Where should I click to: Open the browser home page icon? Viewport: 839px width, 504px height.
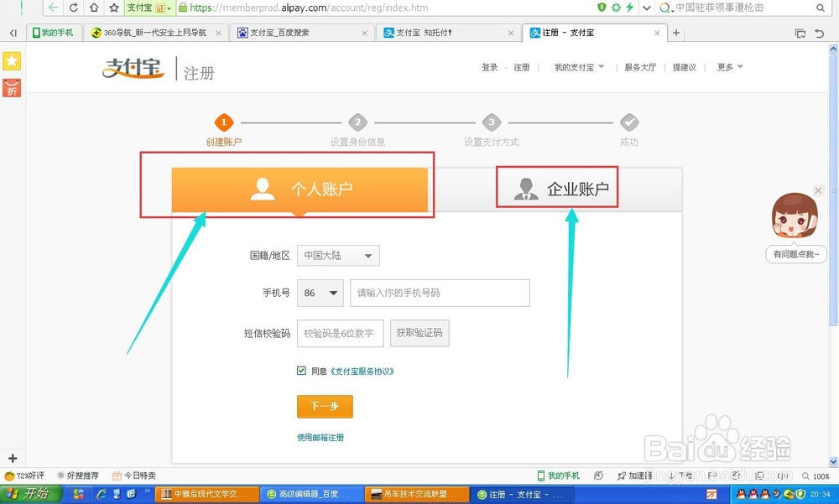click(x=94, y=8)
